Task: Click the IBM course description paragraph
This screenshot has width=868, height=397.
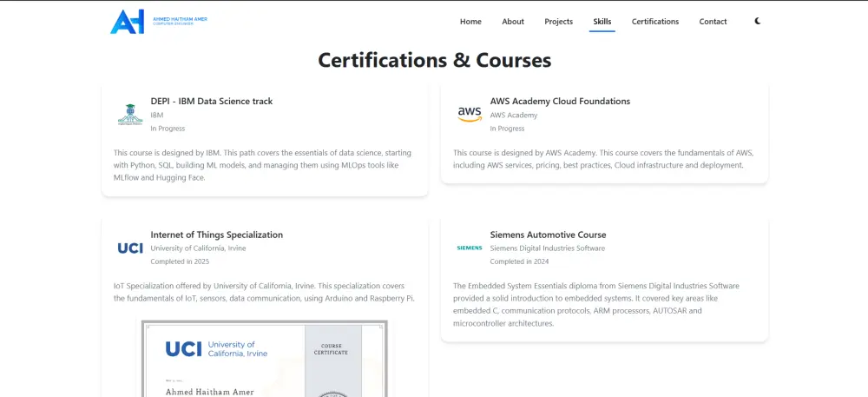Action: pos(264,165)
